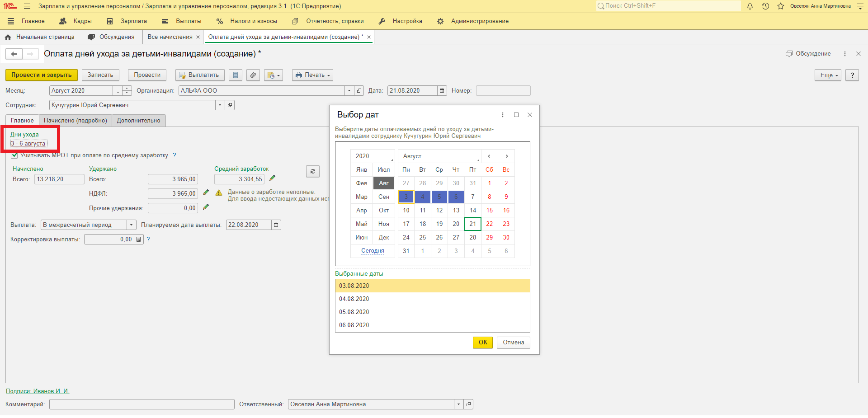Add to favorites with star icon
This screenshot has width=868, height=418.
coord(781,6)
